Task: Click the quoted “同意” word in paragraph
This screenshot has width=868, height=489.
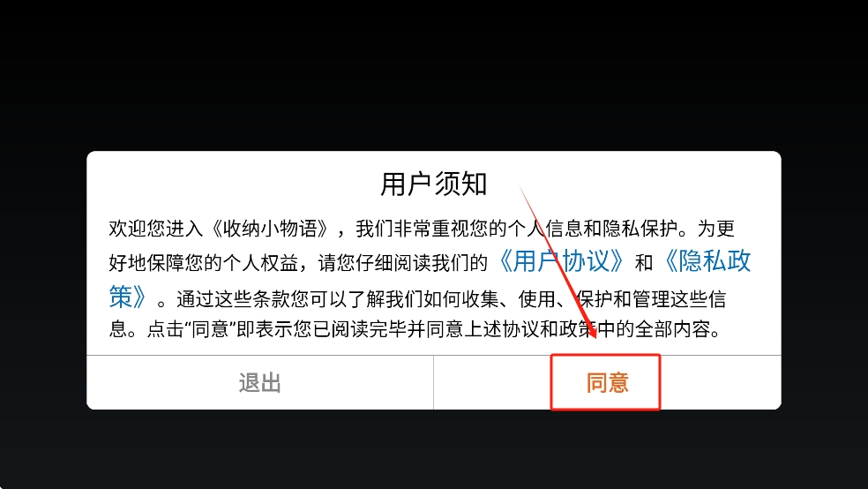Action: click(x=210, y=329)
